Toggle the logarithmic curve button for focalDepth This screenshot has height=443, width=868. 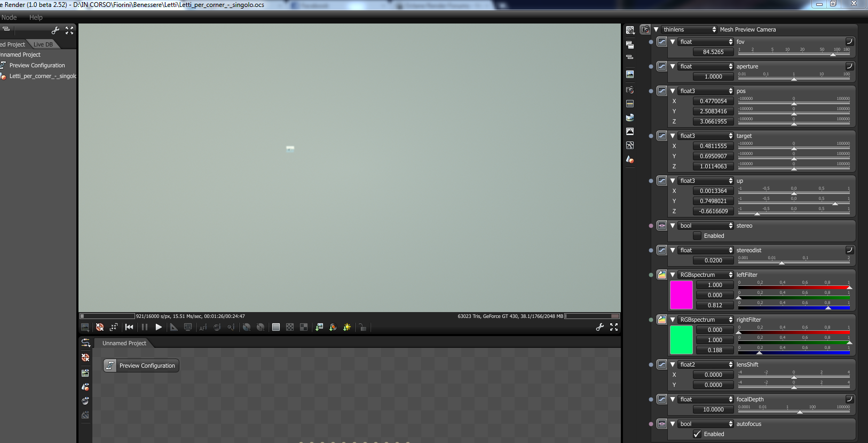coord(849,399)
